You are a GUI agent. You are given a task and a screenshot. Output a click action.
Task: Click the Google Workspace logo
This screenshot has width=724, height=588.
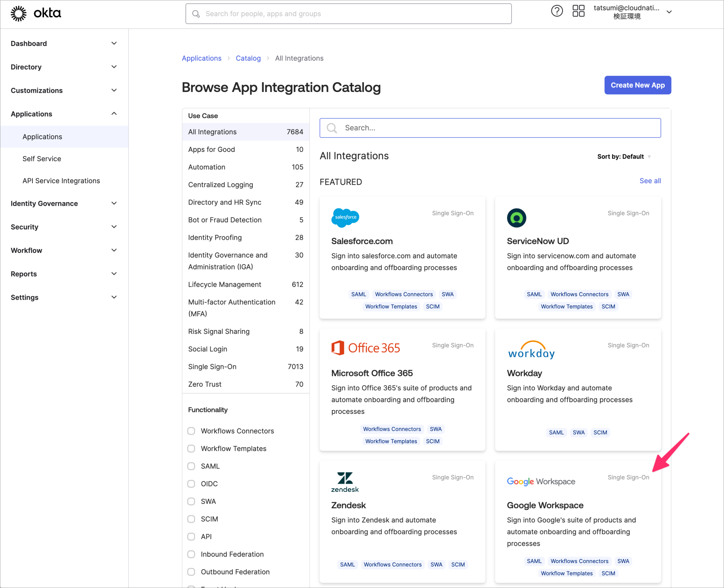point(541,481)
